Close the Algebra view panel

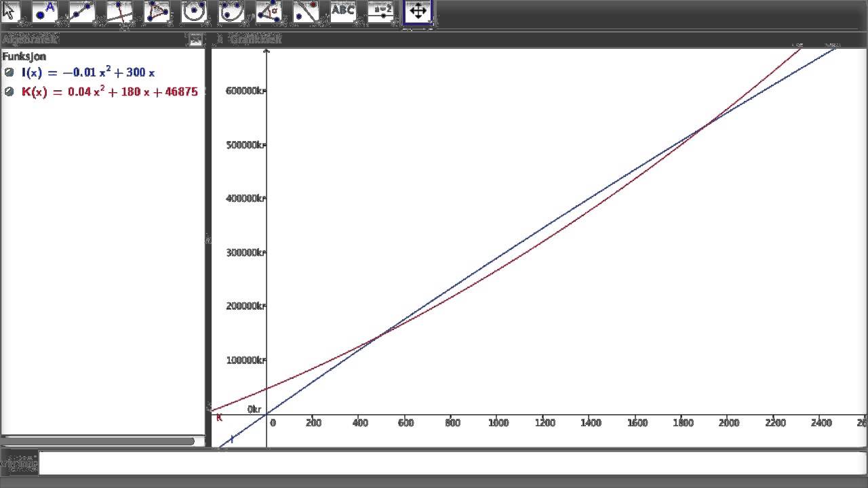pyautogui.click(x=195, y=40)
